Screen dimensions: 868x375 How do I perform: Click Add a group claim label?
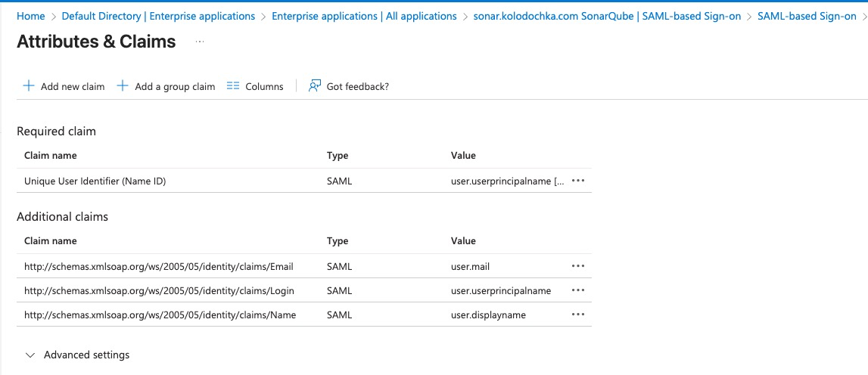175,86
